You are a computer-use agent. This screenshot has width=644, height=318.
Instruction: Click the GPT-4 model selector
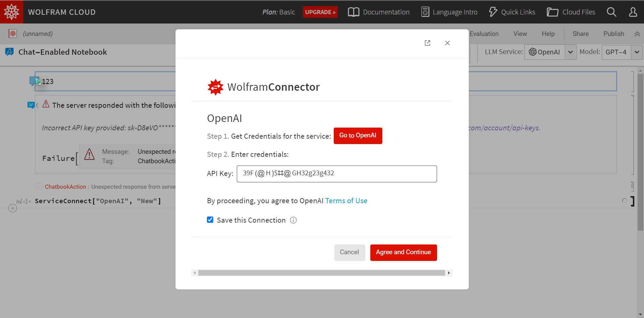coord(616,52)
